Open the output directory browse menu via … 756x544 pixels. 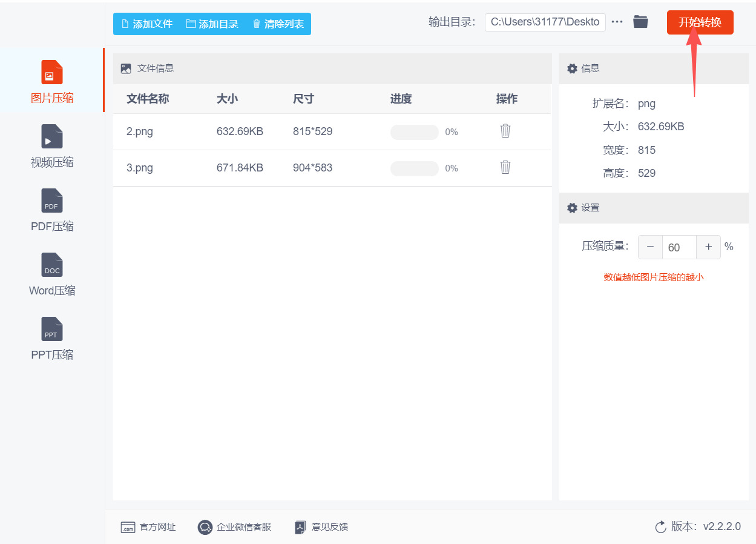click(x=617, y=21)
